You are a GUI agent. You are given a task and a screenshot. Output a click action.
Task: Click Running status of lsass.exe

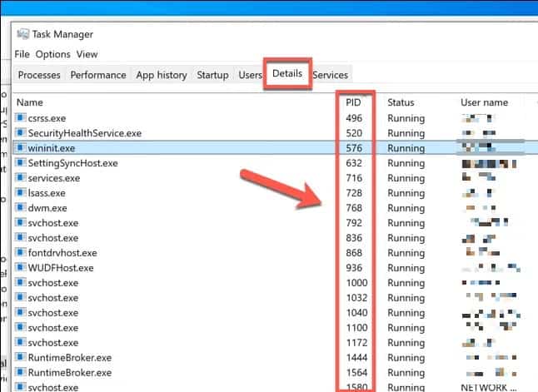[406, 193]
